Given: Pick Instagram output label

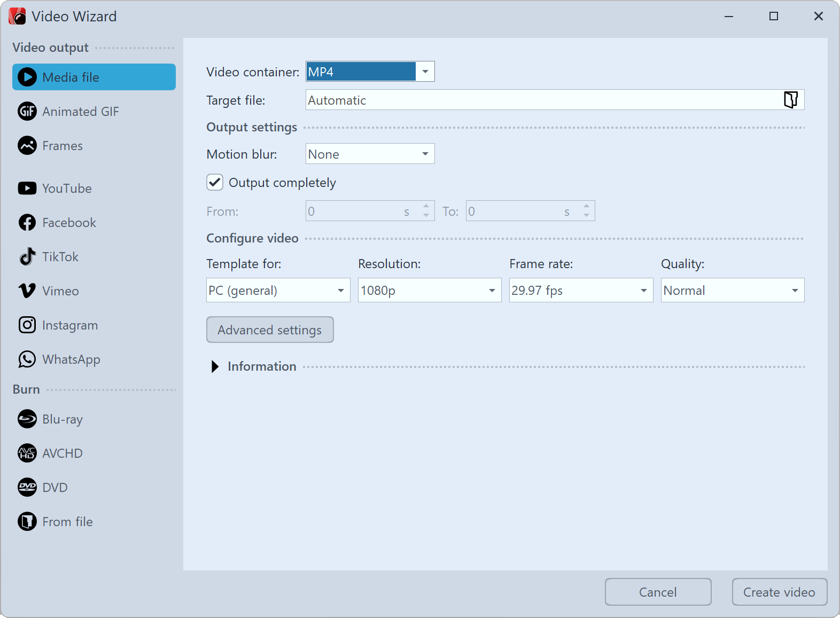Looking at the screenshot, I should point(70,325).
